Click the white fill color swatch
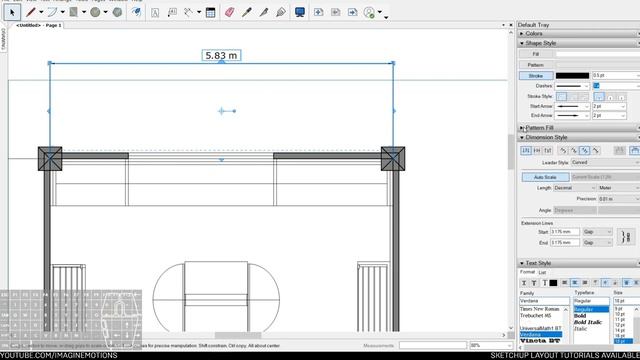The width and height of the screenshot is (640, 360). [597, 54]
